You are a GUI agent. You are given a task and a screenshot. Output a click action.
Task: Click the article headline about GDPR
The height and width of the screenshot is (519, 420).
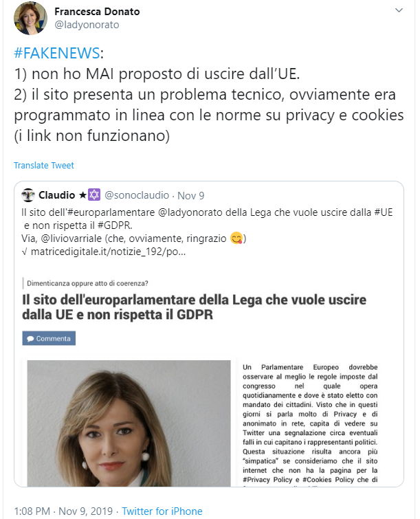(194, 307)
